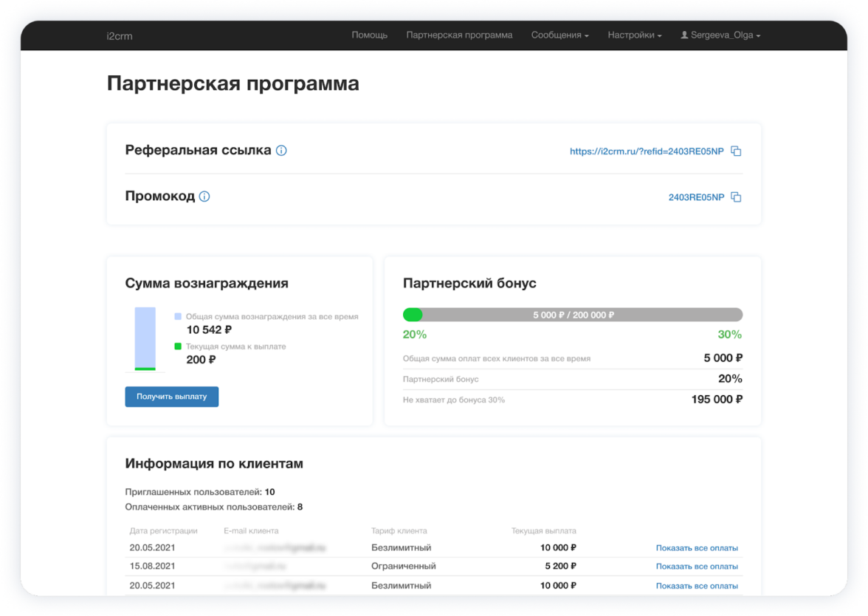
Task: Copy the promo code with copy icon
Action: 736,197
